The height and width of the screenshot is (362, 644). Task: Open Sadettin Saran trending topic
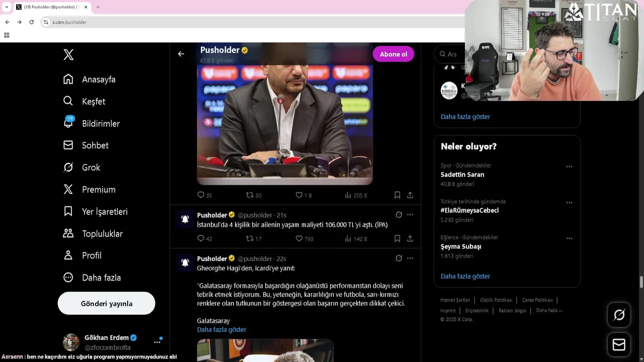(462, 174)
